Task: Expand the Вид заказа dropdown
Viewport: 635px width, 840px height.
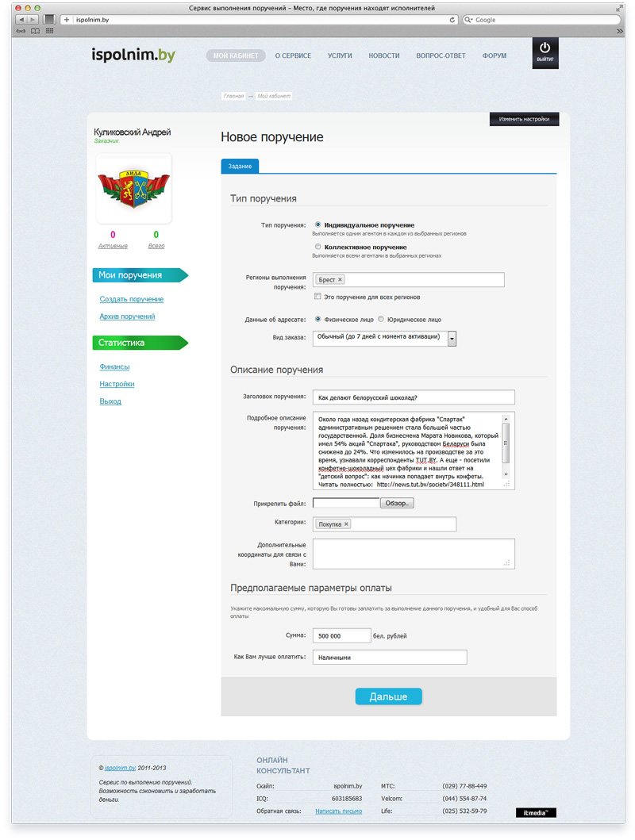Action: pos(452,339)
